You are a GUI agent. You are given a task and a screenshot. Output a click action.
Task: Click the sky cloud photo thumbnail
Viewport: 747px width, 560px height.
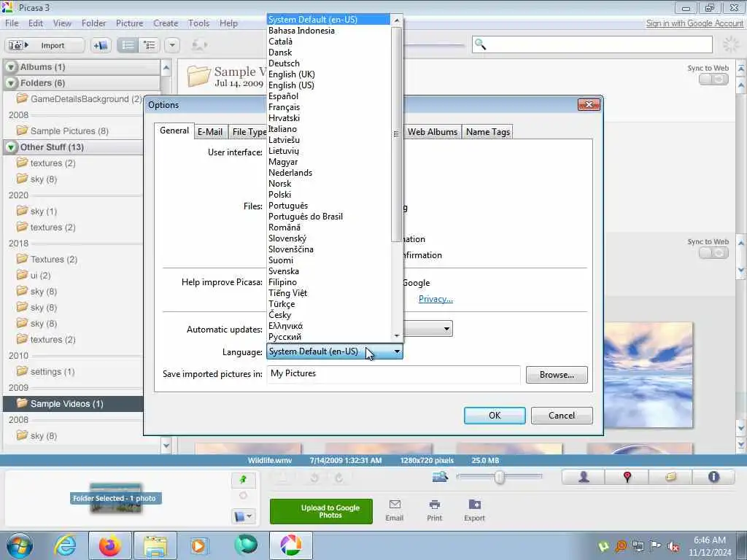pyautogui.click(x=649, y=375)
